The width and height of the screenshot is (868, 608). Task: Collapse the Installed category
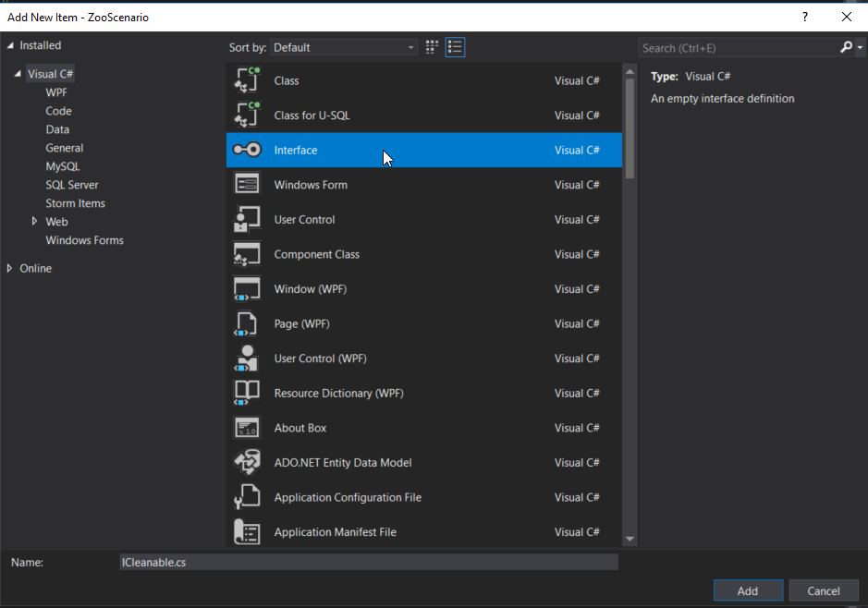coord(10,45)
